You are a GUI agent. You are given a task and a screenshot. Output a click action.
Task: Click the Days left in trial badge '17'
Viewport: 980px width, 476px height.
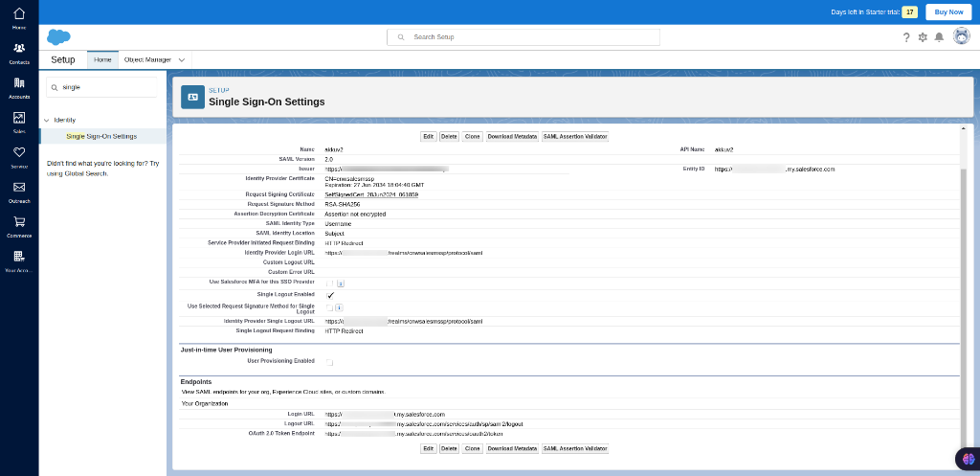coord(910,11)
